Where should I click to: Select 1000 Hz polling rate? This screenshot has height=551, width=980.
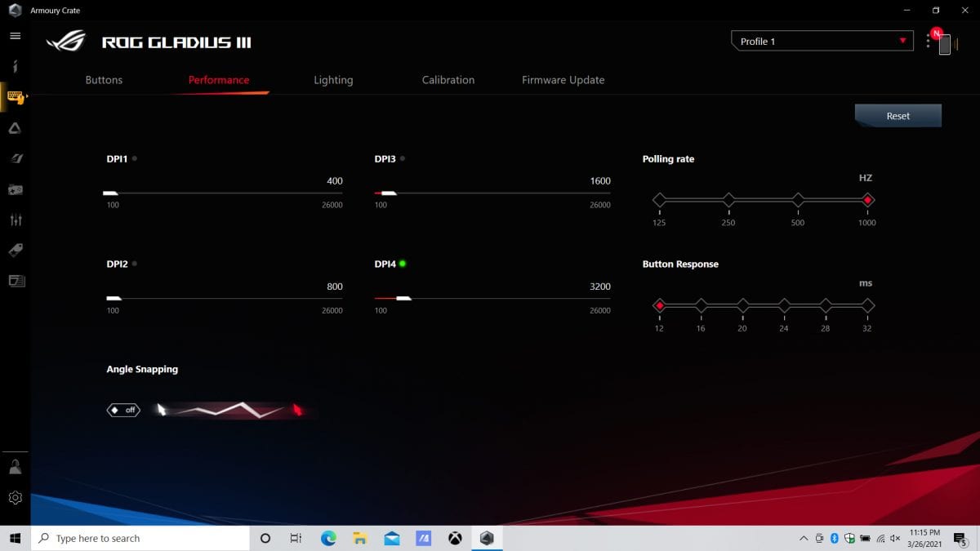868,200
